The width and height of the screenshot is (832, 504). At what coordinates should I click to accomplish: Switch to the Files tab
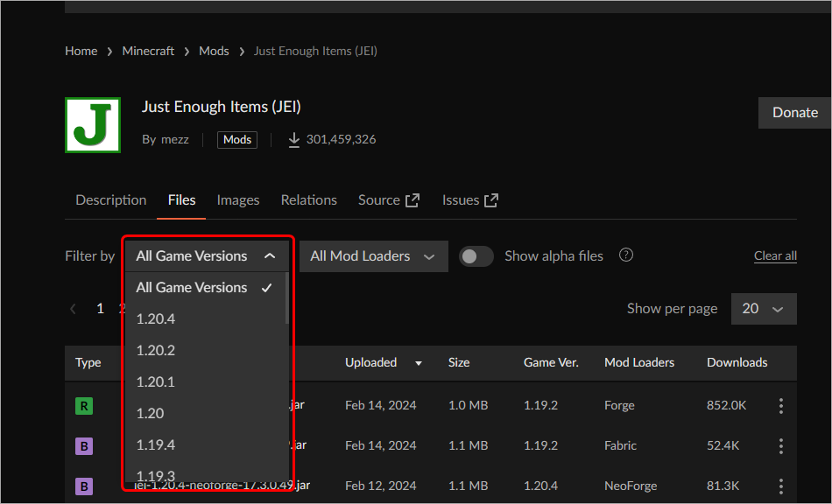point(181,200)
